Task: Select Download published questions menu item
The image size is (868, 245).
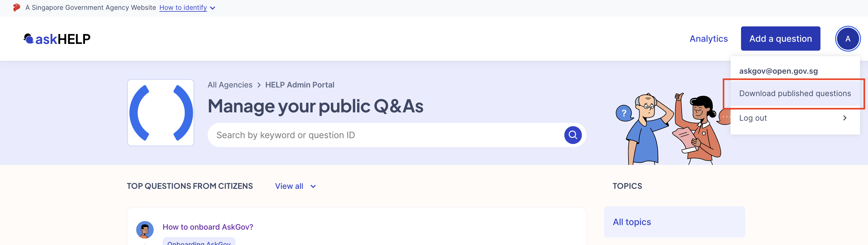Action: pos(795,93)
